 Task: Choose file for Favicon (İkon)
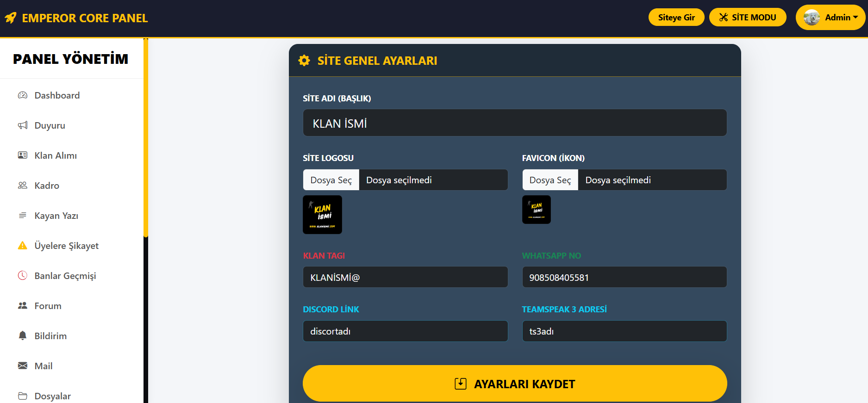pos(550,180)
